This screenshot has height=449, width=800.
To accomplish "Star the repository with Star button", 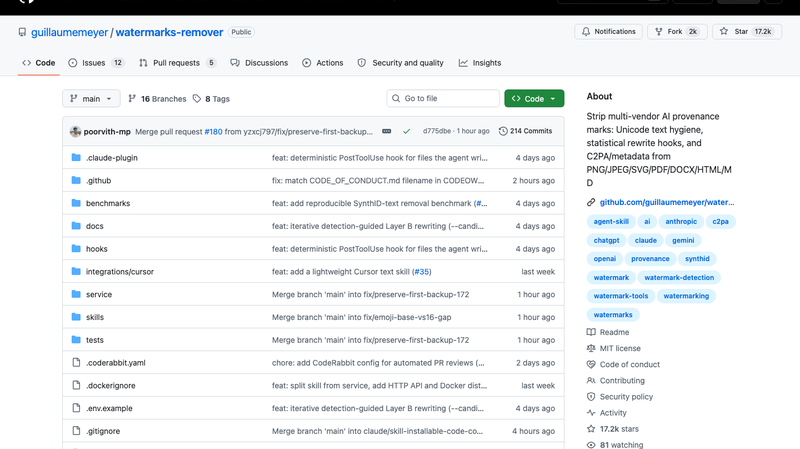I will pos(747,32).
